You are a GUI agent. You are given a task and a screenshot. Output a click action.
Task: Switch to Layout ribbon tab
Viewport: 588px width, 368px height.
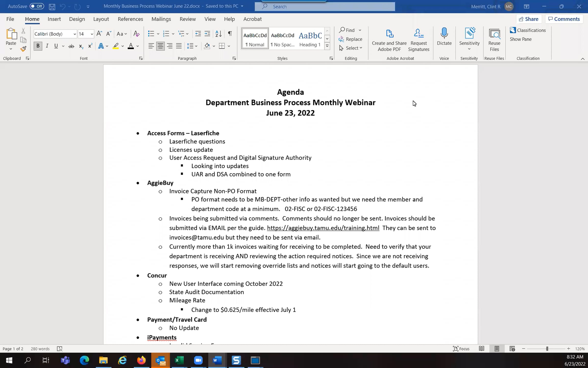pos(101,19)
